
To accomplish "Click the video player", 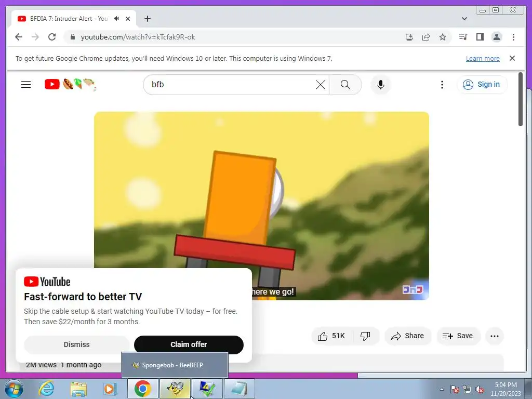I will [261, 206].
